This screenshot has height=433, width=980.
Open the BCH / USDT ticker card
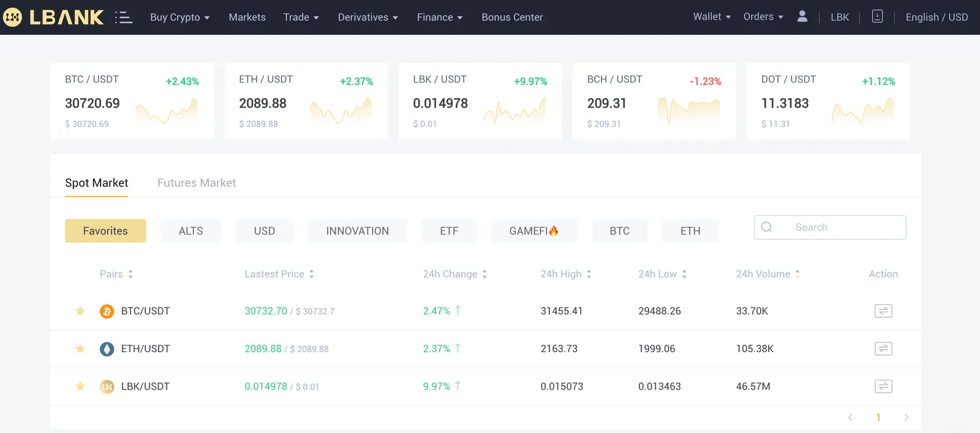(x=654, y=101)
